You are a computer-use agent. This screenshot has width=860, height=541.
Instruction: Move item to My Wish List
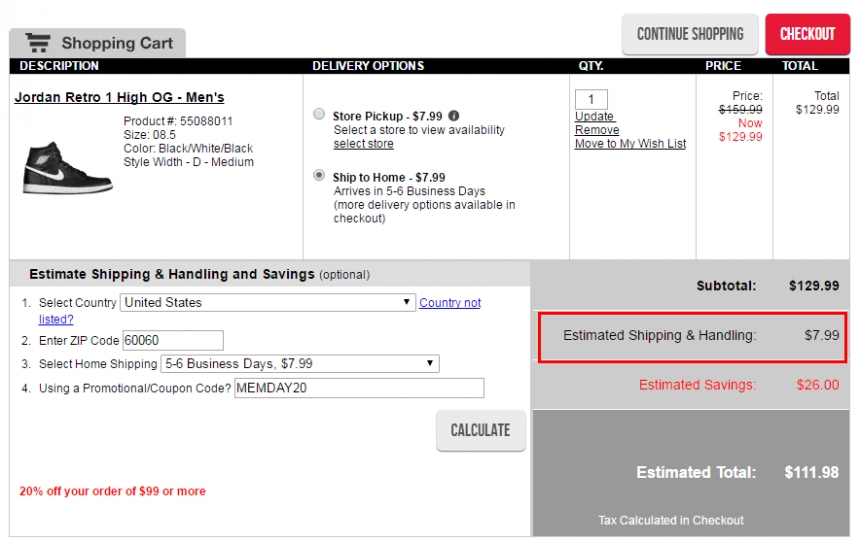[630, 144]
